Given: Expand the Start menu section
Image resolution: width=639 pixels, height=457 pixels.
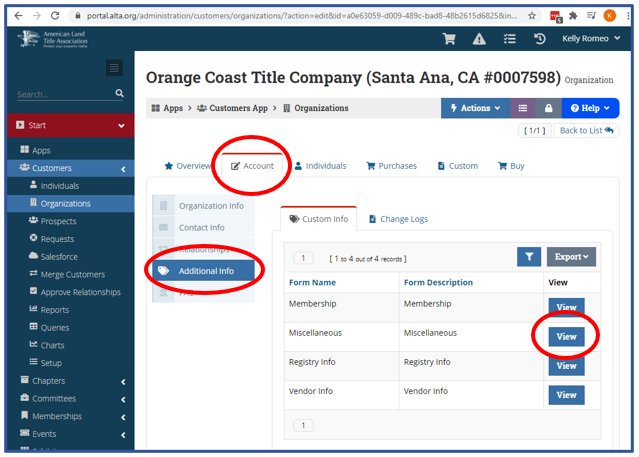Looking at the screenshot, I should [x=71, y=125].
